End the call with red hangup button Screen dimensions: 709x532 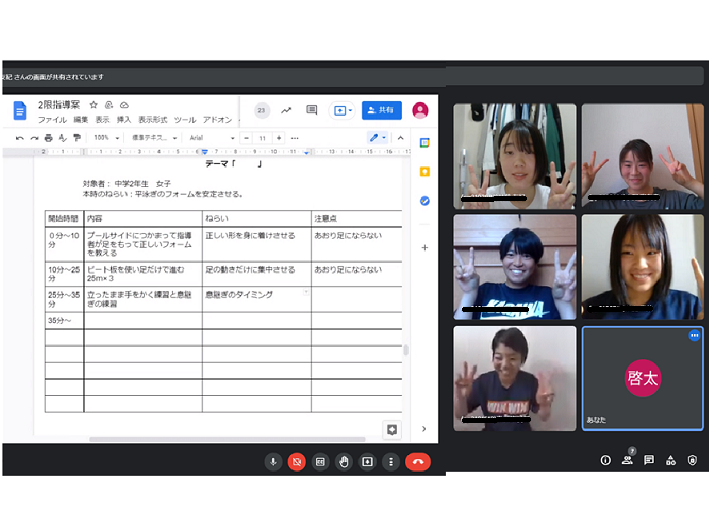coord(417,461)
